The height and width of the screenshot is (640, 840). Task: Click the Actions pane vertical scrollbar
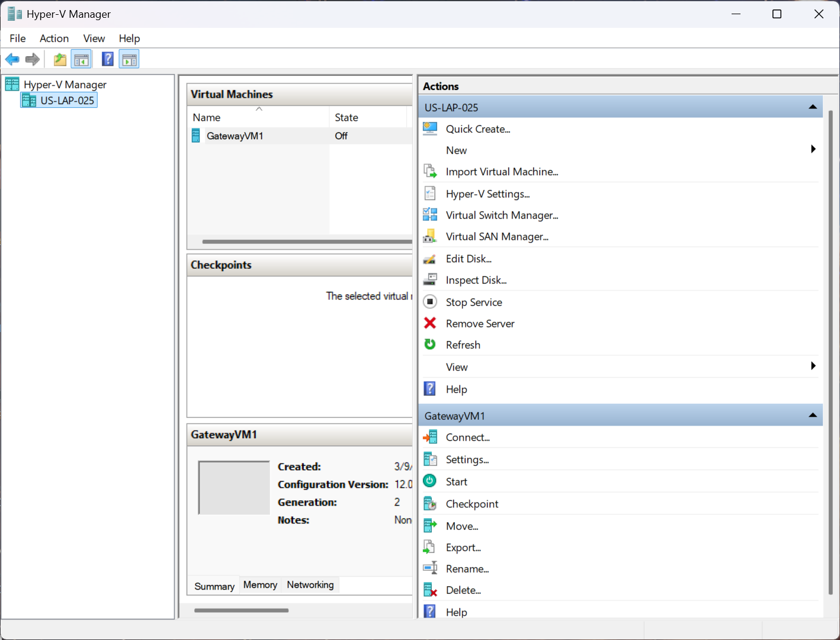[x=831, y=352]
